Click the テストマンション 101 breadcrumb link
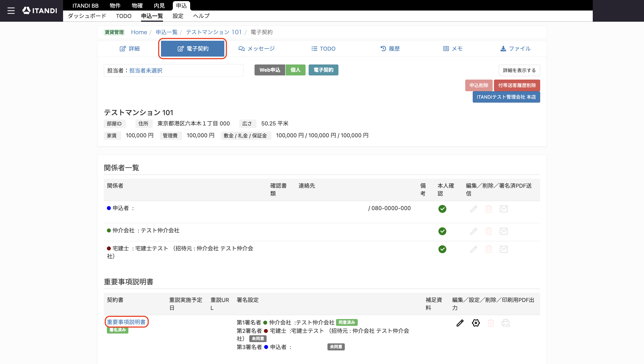Screen dimensions: 644x364 point(214,32)
